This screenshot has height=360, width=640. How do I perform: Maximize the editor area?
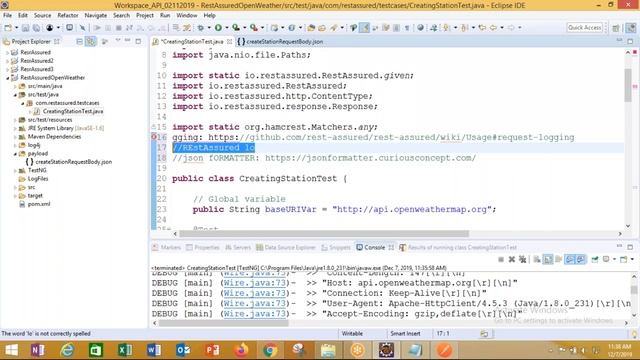click(630, 41)
